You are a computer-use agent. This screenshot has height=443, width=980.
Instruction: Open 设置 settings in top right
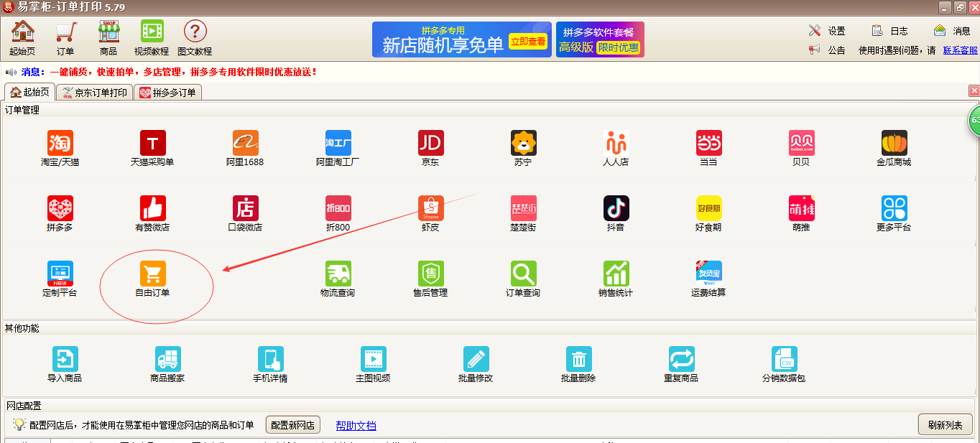pyautogui.click(x=827, y=31)
